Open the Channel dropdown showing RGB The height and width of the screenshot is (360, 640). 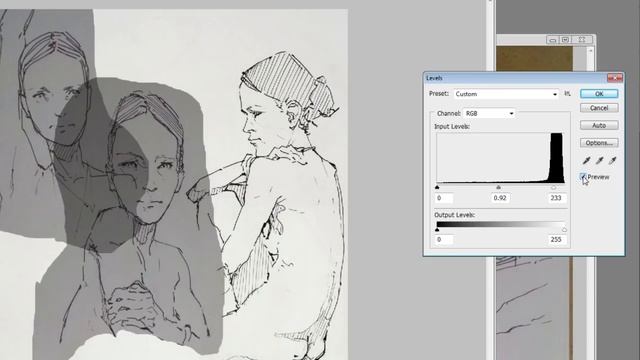click(x=489, y=113)
